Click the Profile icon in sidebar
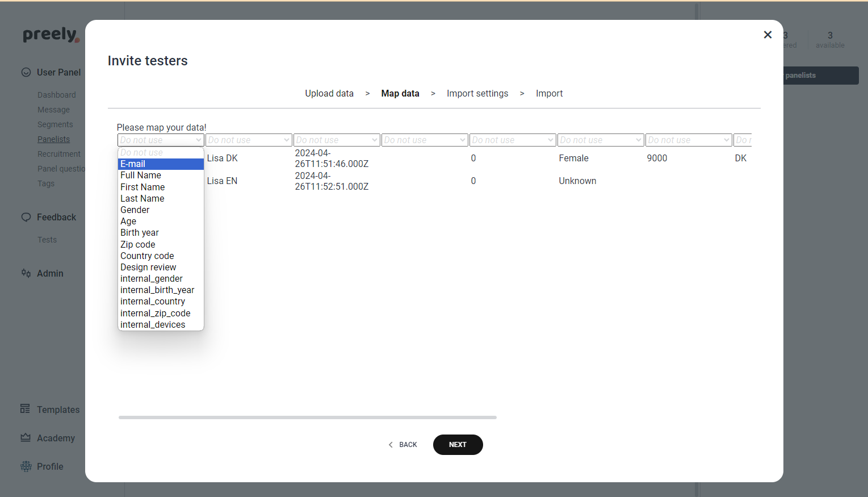The width and height of the screenshot is (868, 497). coord(26,466)
